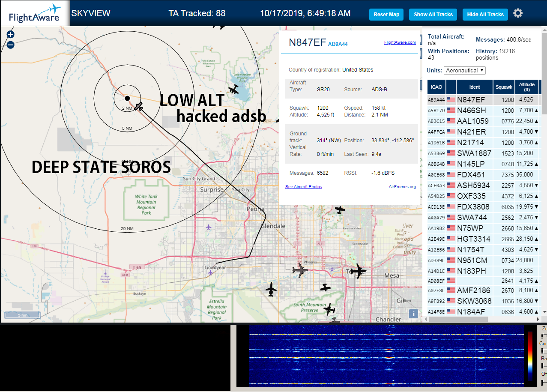Open the Units dropdown set to Aeronautical

(465, 70)
